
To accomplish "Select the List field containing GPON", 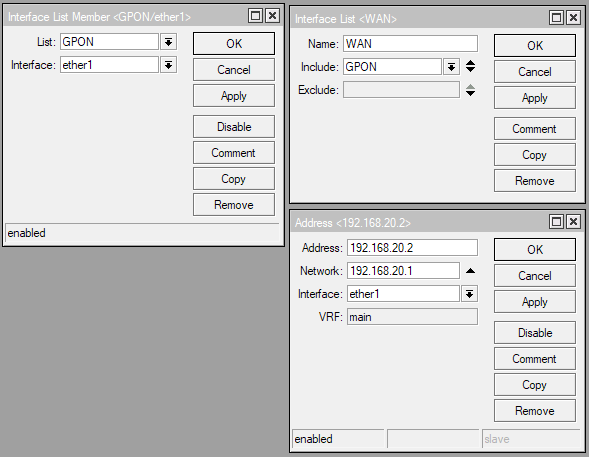I will point(109,42).
